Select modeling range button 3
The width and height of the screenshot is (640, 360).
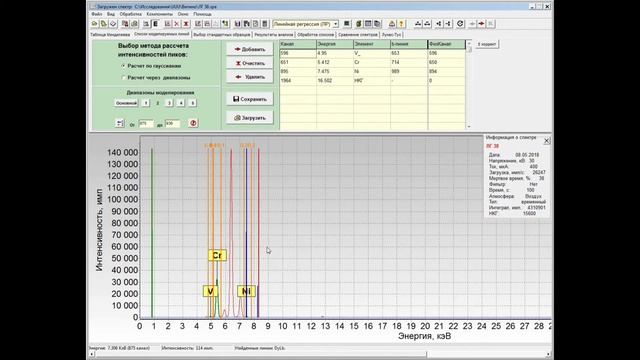(x=169, y=103)
